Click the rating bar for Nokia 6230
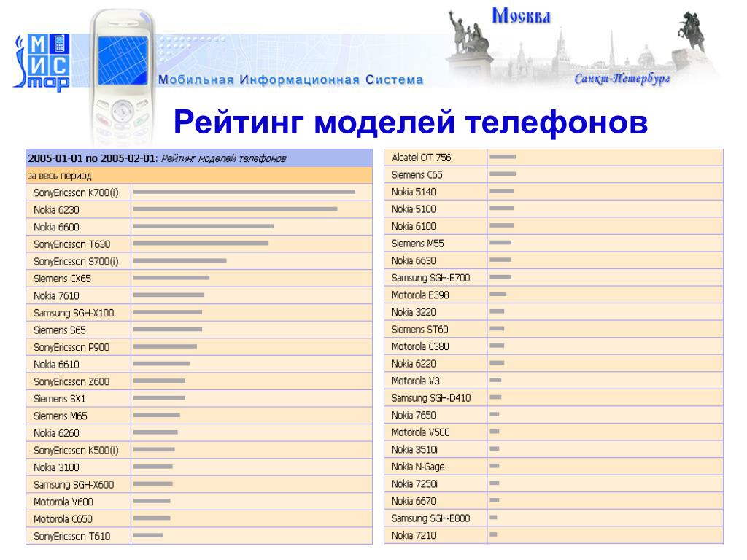Viewport: 747px width, 560px height. pos(236,209)
